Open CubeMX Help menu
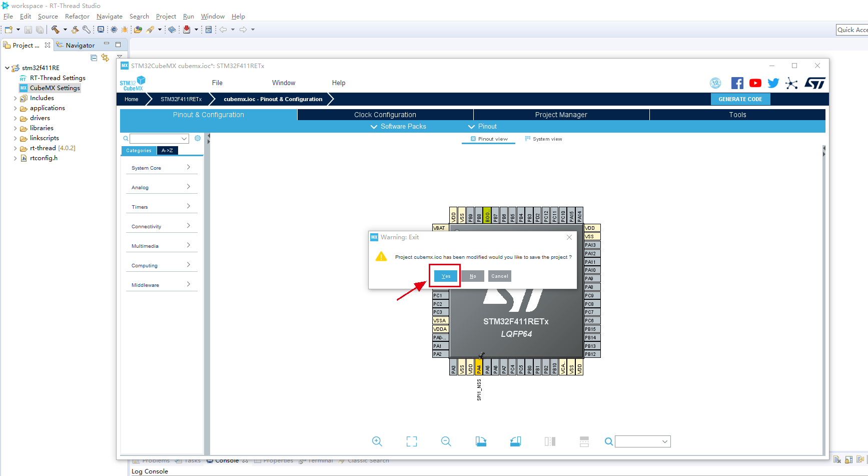 coord(339,83)
